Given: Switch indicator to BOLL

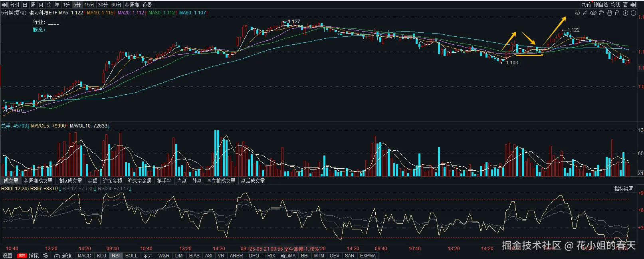Looking at the screenshot, I should (131, 256).
